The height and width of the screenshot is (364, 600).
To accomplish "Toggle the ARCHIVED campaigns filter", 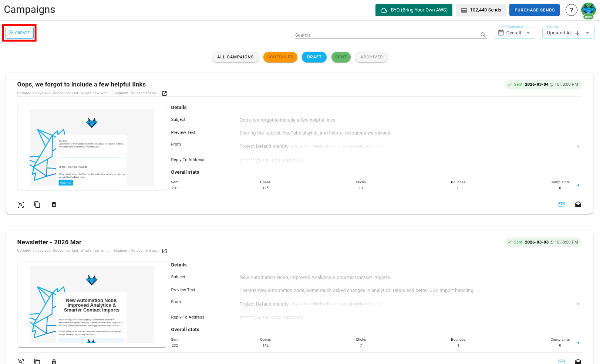I will tap(371, 57).
